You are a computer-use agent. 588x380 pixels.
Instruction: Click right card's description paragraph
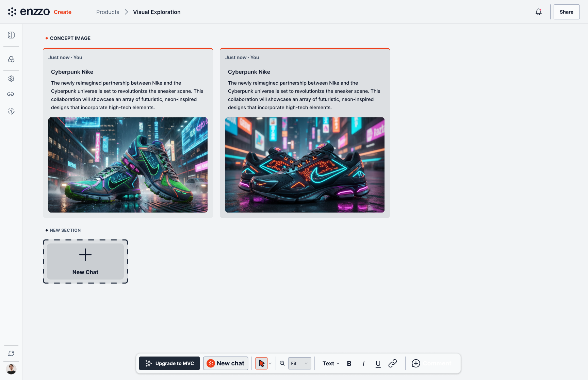[x=304, y=95]
